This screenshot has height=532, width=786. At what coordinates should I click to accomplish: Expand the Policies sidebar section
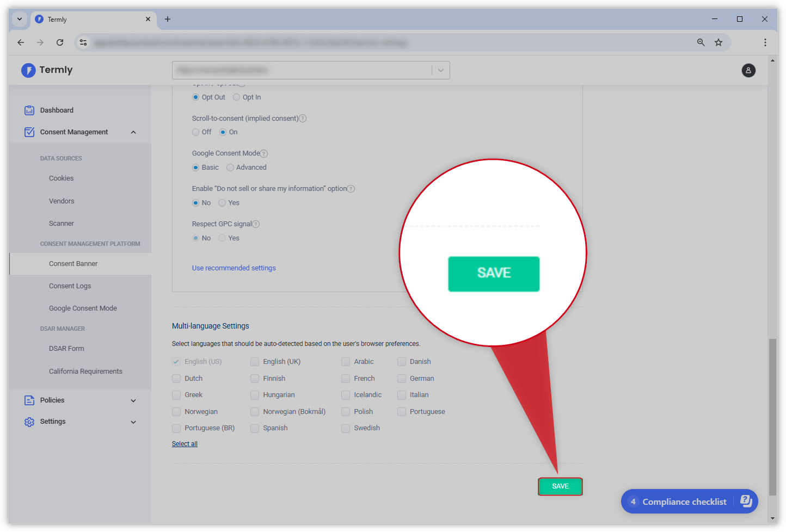tap(133, 401)
